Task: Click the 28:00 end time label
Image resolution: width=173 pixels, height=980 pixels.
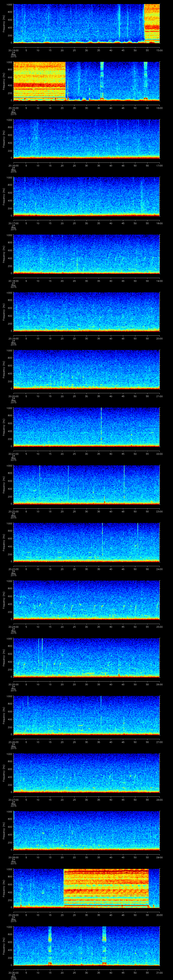Action: point(159,800)
